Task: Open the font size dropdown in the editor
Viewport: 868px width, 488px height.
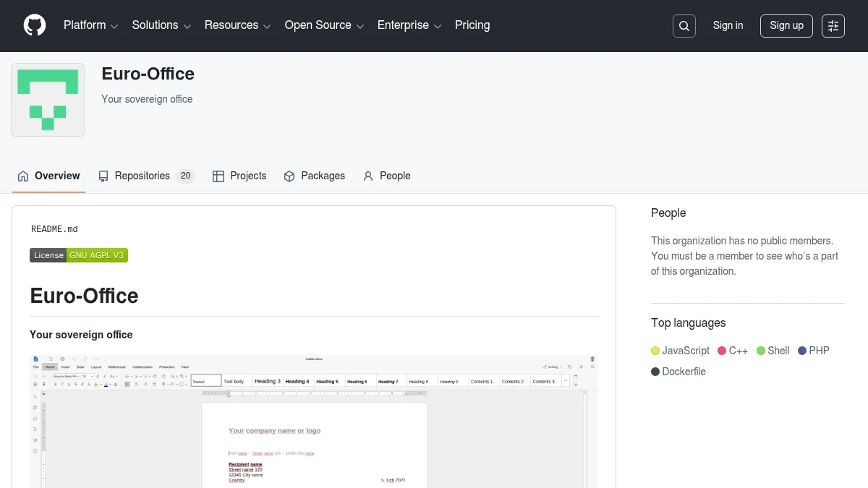Action: tap(87, 376)
